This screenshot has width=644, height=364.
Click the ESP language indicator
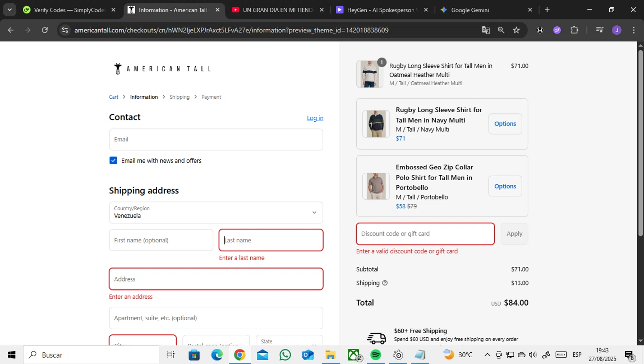577,355
